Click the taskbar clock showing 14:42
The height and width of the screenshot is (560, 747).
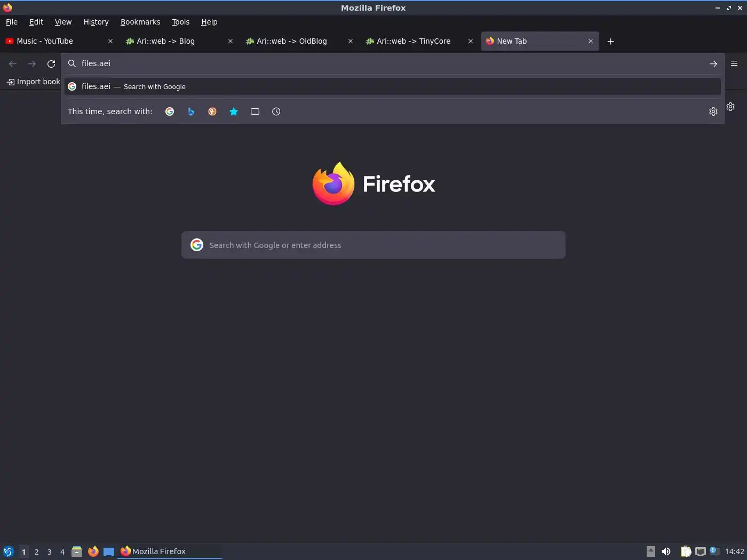tap(734, 551)
